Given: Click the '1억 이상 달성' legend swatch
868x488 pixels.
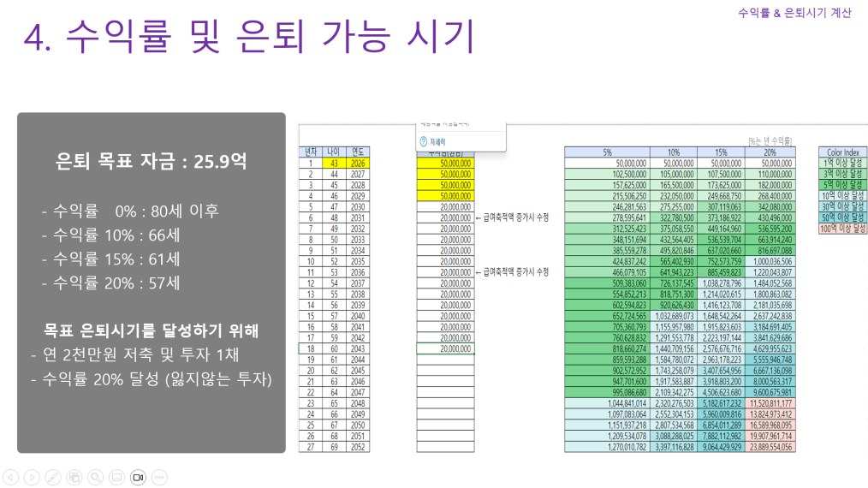Looking at the screenshot, I should (843, 163).
